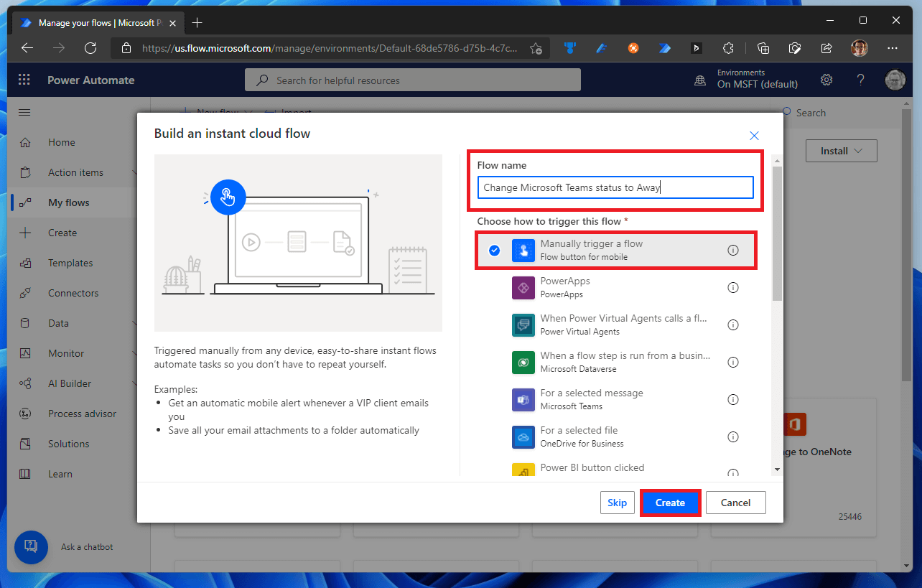Screen dimensions: 922x588
Task: Click the Microsoft Teams trigger icon
Action: point(523,400)
